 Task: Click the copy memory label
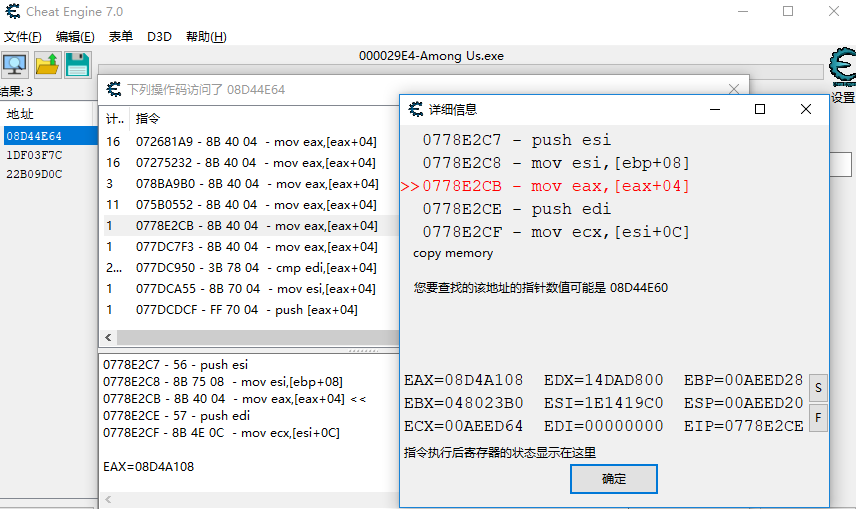pyautogui.click(x=453, y=253)
